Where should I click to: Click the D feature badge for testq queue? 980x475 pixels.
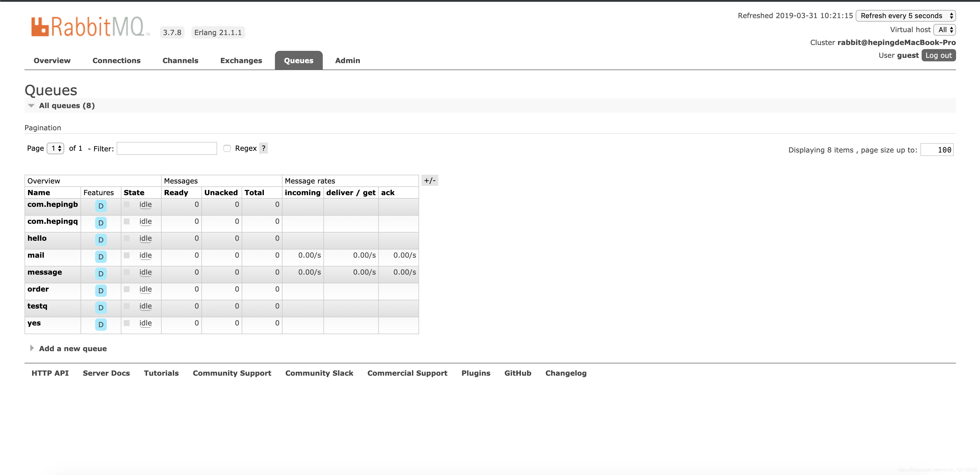tap(101, 307)
